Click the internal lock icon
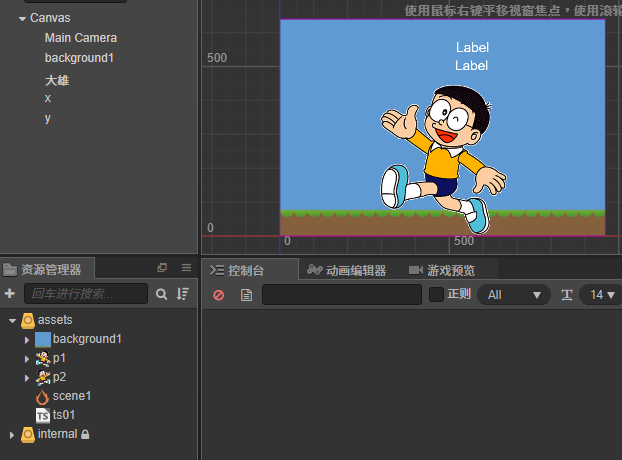This screenshot has width=622, height=460. coord(85,435)
